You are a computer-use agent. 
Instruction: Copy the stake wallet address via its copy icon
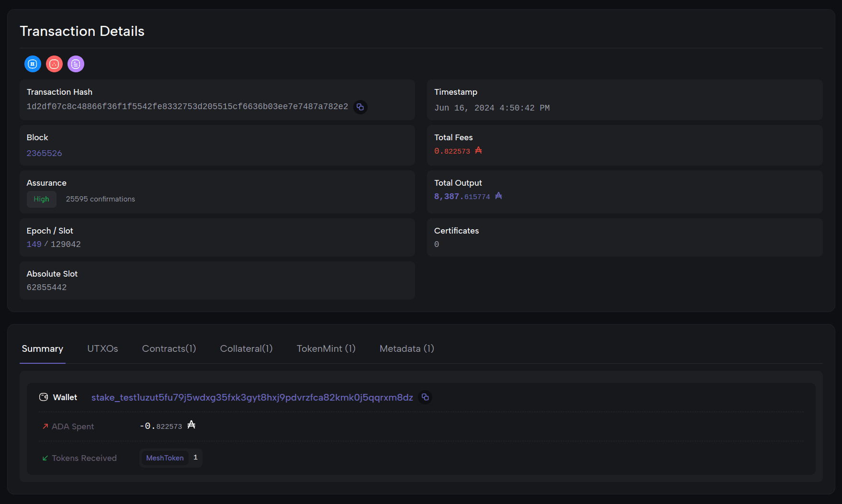point(425,397)
